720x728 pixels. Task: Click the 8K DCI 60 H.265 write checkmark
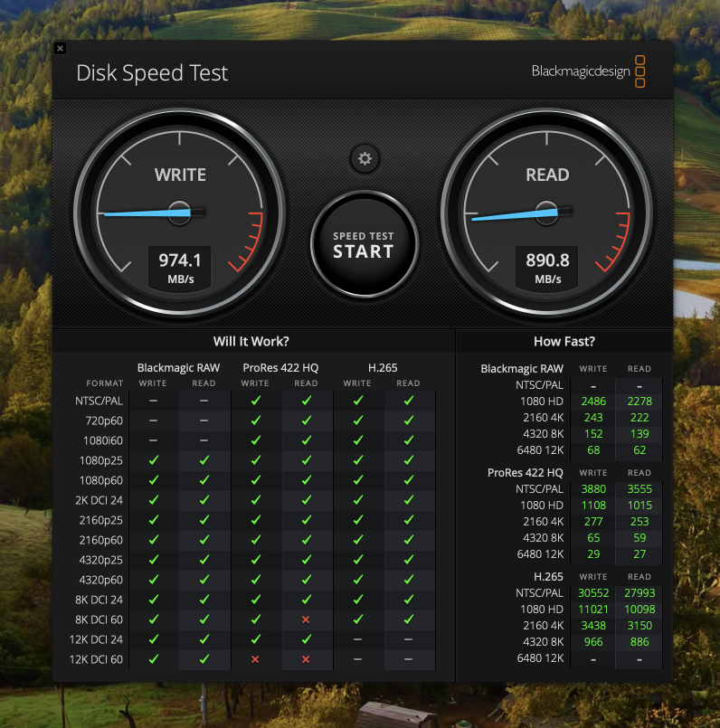point(357,619)
